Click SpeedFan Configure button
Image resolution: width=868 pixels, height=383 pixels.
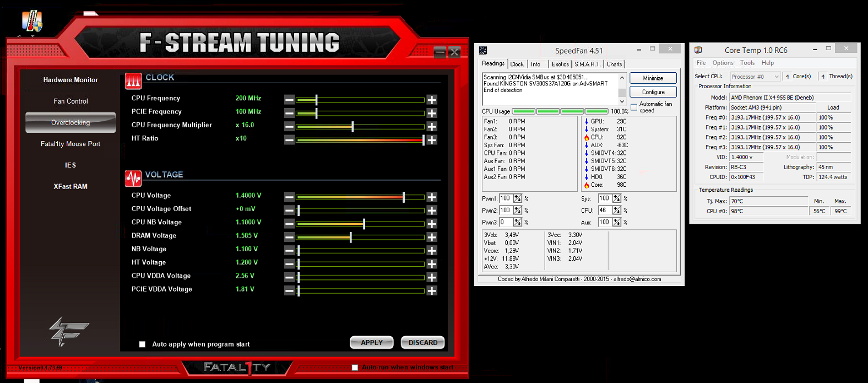[x=653, y=92]
